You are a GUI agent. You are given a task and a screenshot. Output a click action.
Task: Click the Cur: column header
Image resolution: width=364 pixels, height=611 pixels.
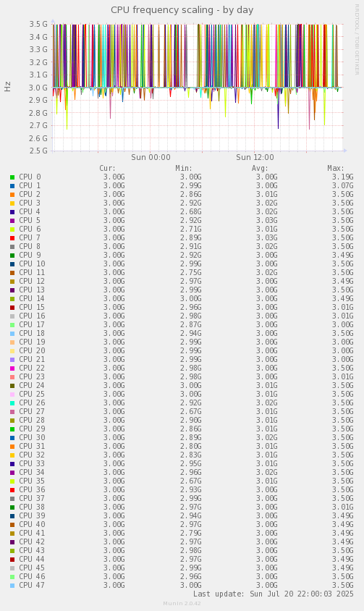pos(108,169)
